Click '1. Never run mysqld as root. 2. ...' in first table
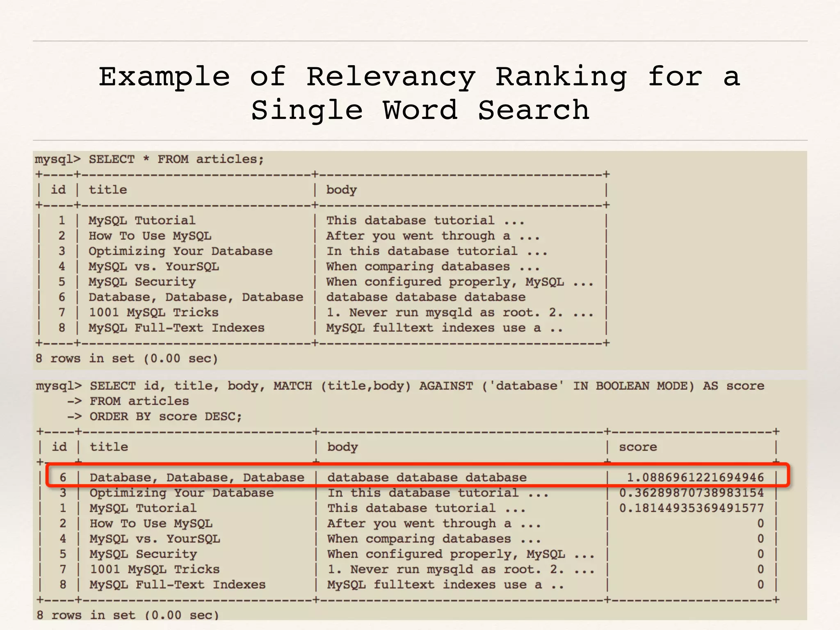The width and height of the screenshot is (840, 630). (x=460, y=313)
